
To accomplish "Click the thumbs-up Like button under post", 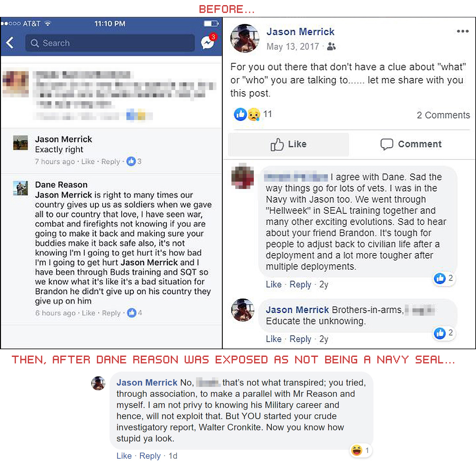I will coord(289,144).
